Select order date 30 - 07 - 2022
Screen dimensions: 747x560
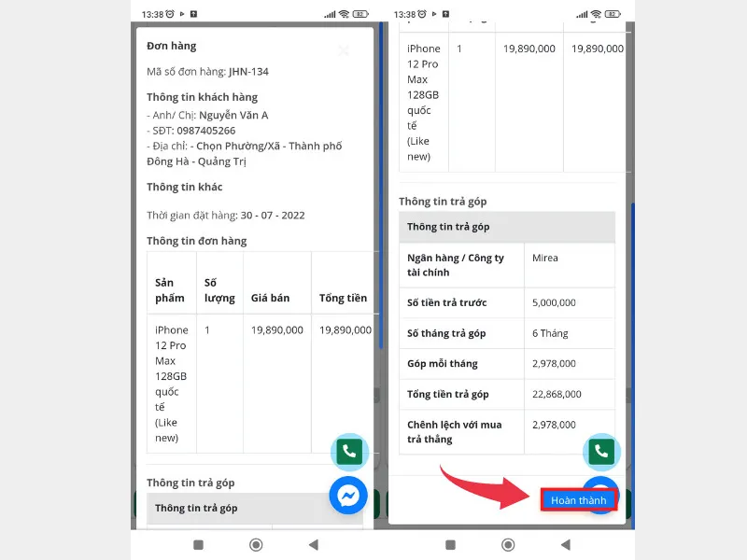coord(273,216)
